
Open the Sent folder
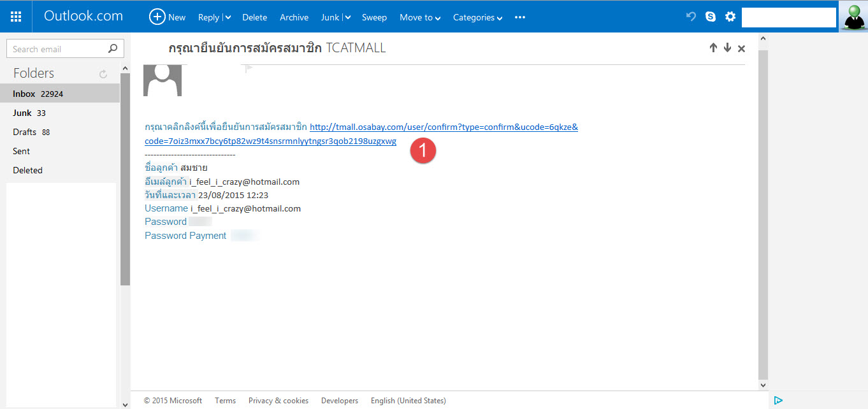coord(60,151)
